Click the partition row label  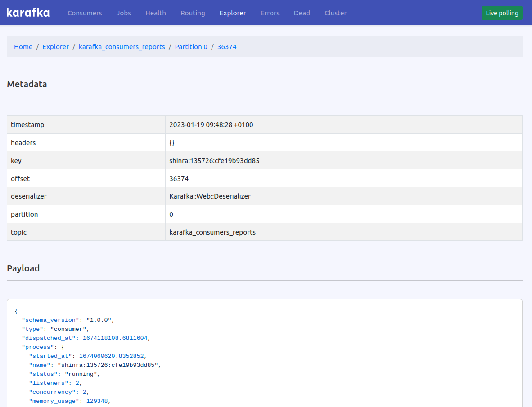click(x=24, y=214)
